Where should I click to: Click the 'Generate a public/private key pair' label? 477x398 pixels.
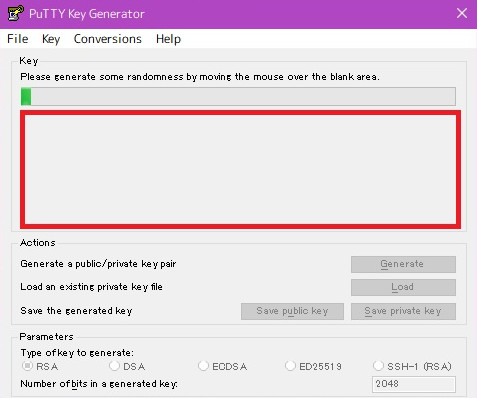(x=98, y=264)
